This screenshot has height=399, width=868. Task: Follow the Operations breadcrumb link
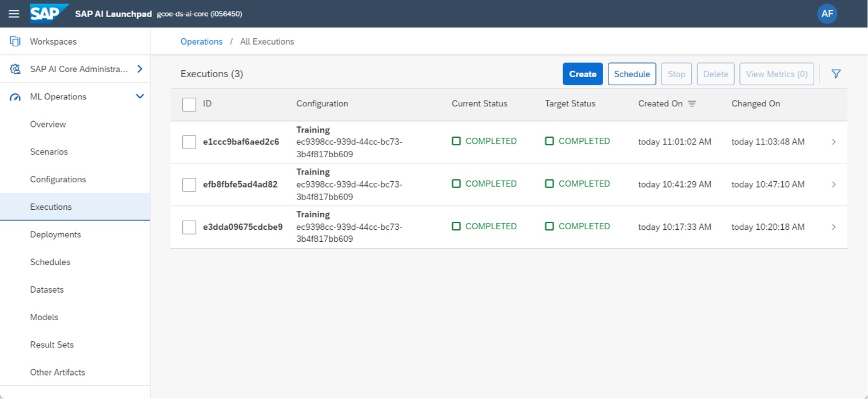click(201, 42)
